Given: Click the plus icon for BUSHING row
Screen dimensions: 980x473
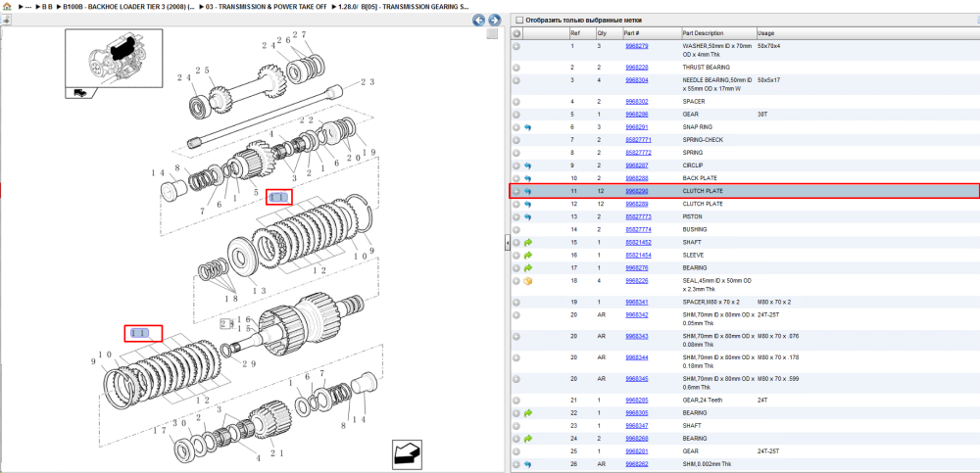Looking at the screenshot, I should coord(516,229).
